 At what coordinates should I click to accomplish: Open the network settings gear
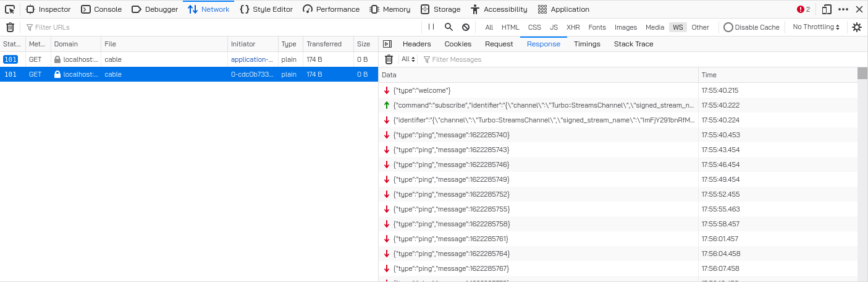click(857, 27)
